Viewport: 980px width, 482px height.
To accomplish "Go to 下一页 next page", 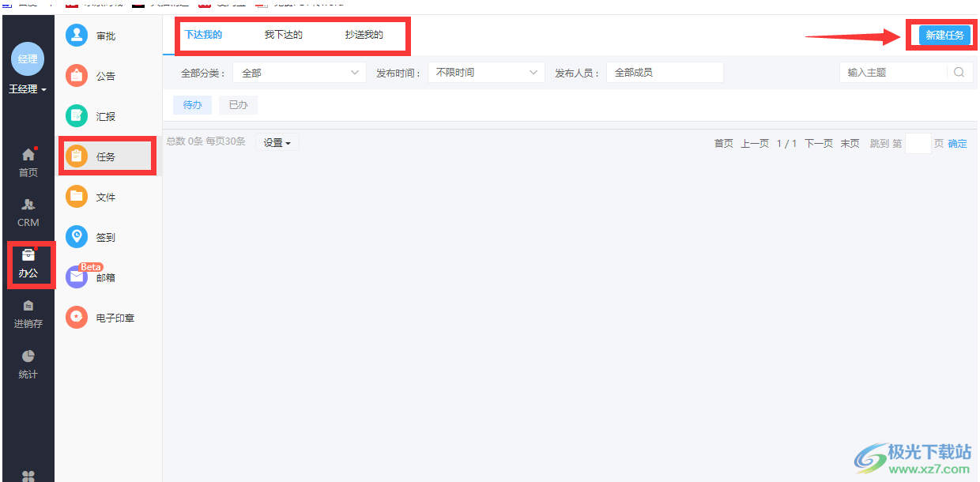I will click(819, 144).
